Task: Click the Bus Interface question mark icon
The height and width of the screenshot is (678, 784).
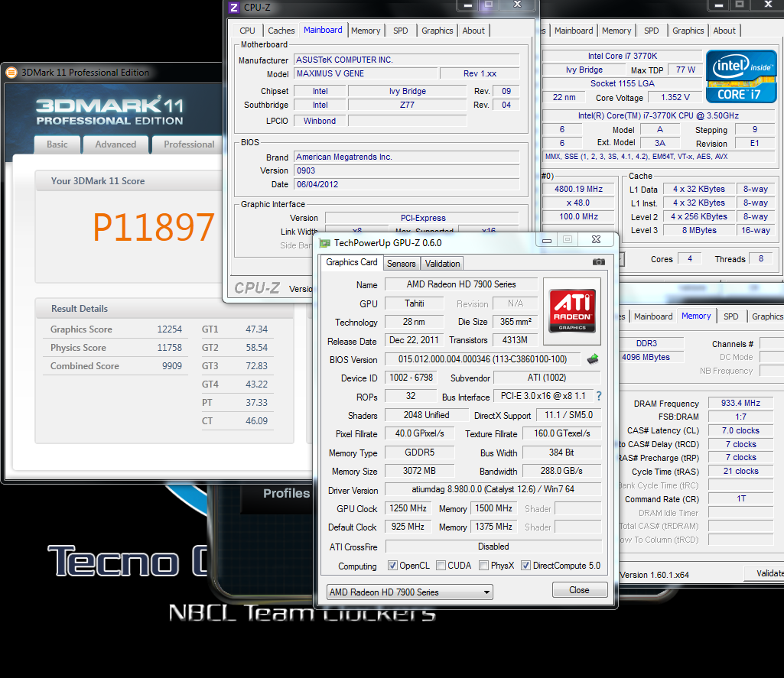Action: (598, 396)
